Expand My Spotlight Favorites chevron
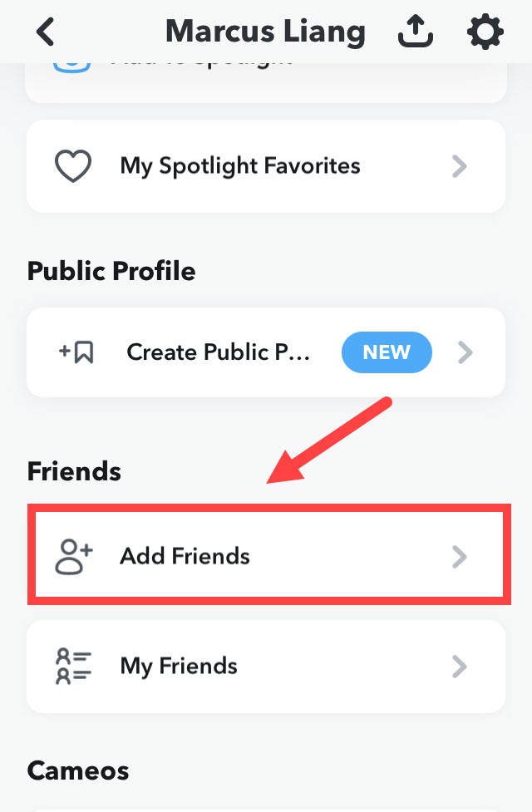This screenshot has height=812, width=532. coord(460,166)
